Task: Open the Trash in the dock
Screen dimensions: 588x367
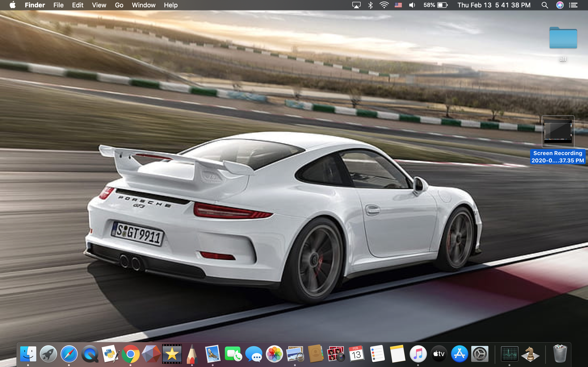Action: (560, 354)
